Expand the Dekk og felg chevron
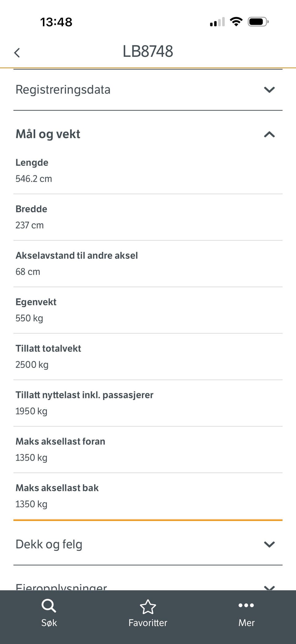This screenshot has width=296, height=644. point(269,544)
